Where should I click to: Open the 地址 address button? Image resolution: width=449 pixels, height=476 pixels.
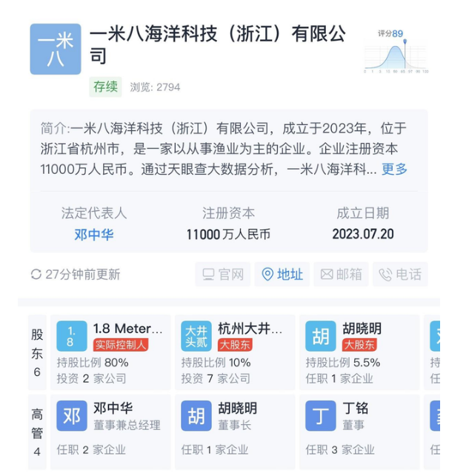tap(282, 275)
